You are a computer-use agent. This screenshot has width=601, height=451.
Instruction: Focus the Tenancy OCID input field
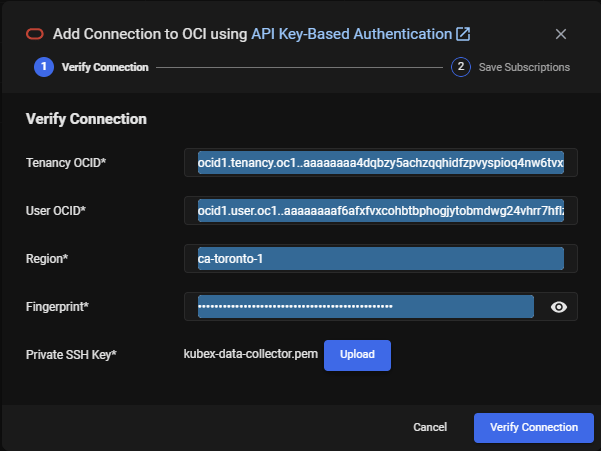pos(381,162)
